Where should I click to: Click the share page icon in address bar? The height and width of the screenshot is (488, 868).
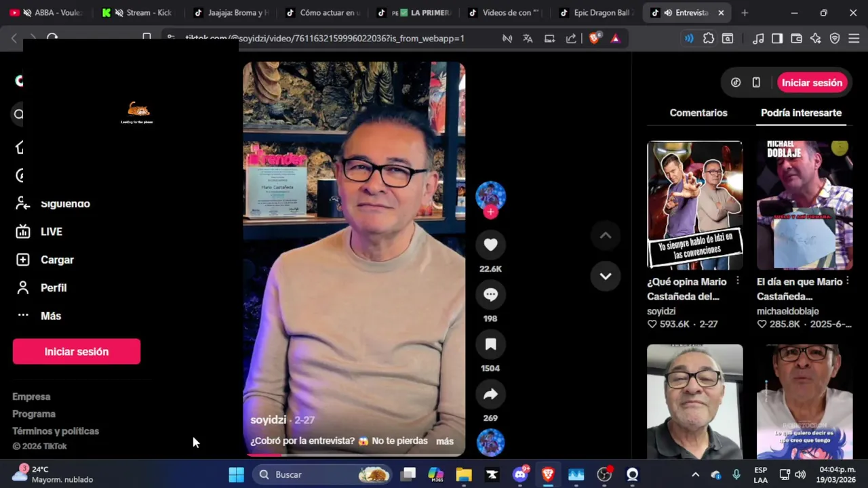(571, 39)
